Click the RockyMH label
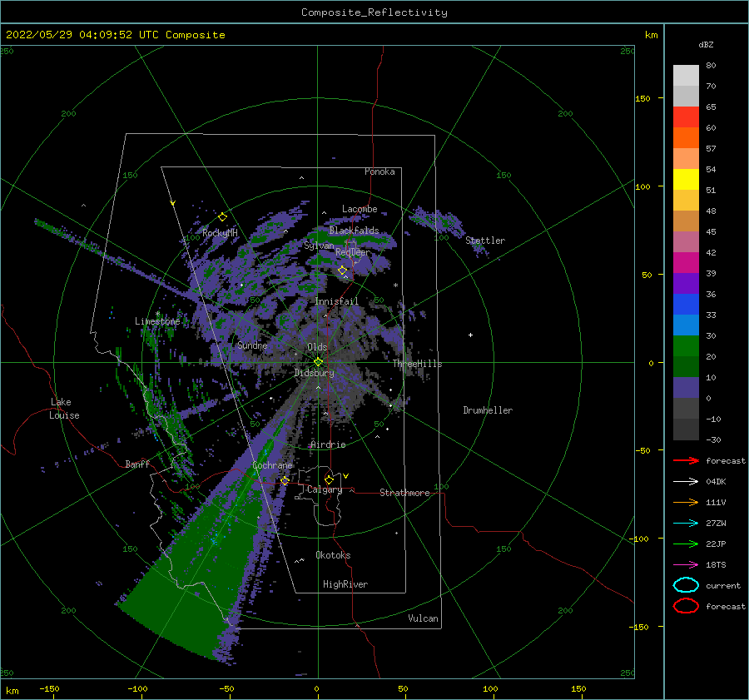The height and width of the screenshot is (700, 749). pos(220,233)
